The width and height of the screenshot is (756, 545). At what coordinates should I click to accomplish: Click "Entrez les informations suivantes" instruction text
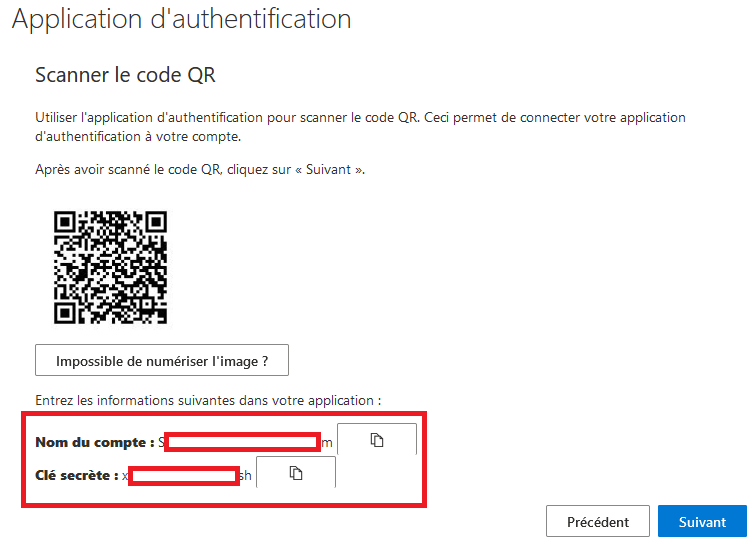[208, 401]
